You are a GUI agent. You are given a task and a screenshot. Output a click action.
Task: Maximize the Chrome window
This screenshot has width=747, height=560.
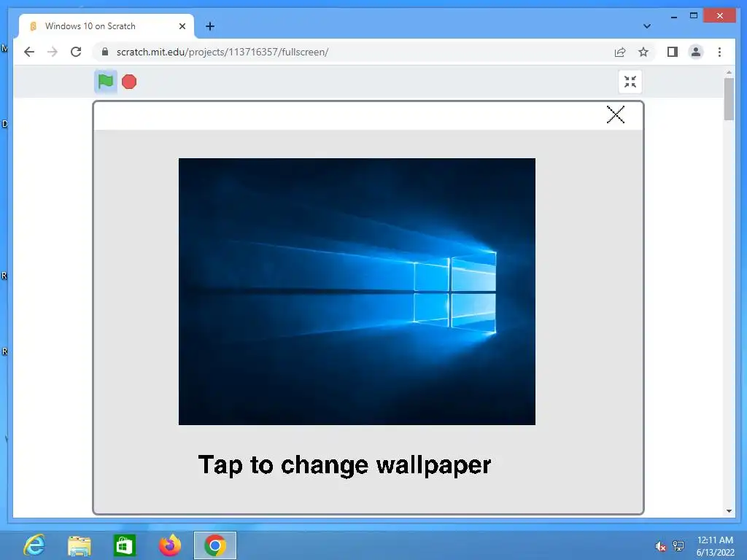[x=694, y=16]
